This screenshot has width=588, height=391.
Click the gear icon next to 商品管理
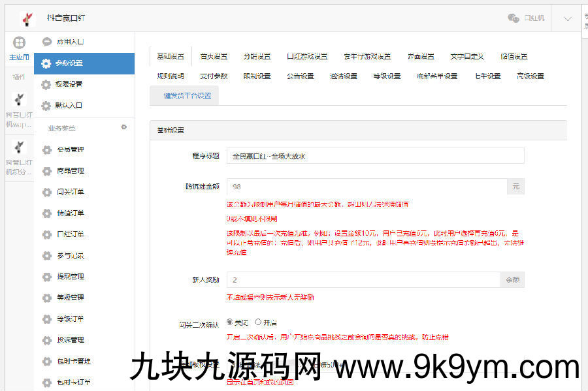pos(46,171)
